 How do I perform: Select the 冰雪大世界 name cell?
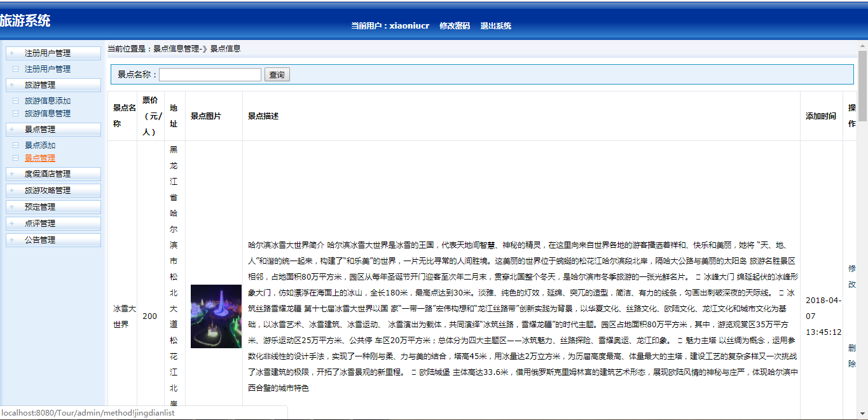[124, 316]
